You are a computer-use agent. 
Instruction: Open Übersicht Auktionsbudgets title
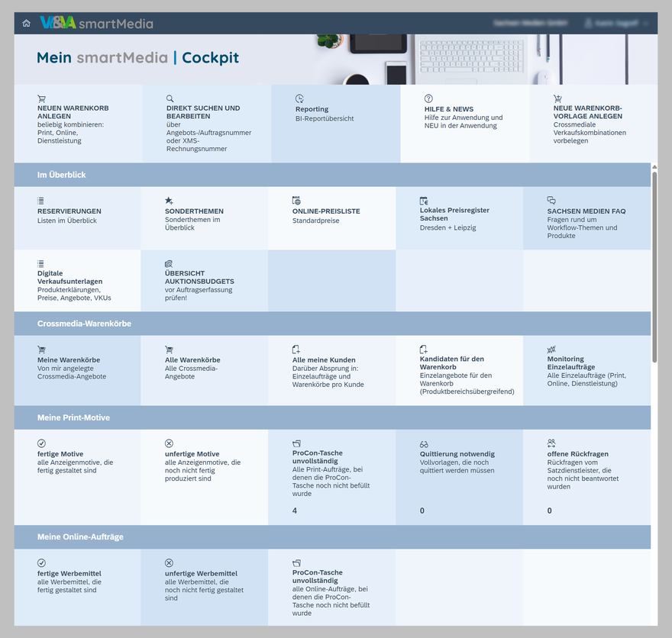[199, 277]
